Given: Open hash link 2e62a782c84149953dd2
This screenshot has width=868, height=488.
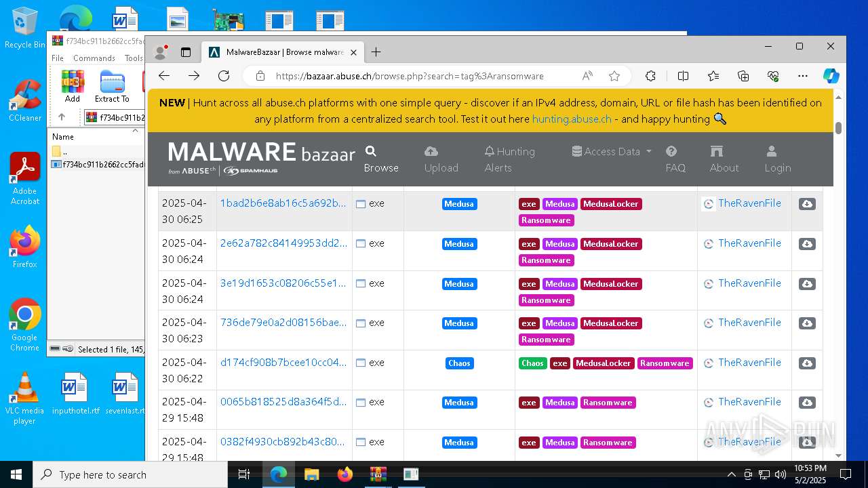Looking at the screenshot, I should tap(283, 243).
